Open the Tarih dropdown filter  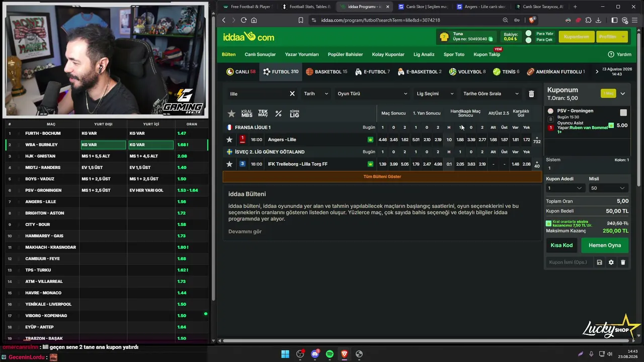pos(316,94)
